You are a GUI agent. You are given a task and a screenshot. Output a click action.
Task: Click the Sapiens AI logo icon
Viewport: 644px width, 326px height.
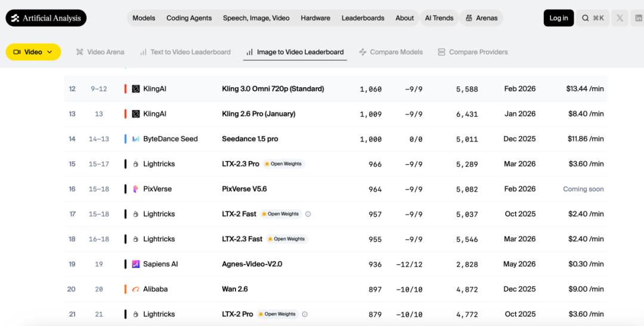(136, 264)
